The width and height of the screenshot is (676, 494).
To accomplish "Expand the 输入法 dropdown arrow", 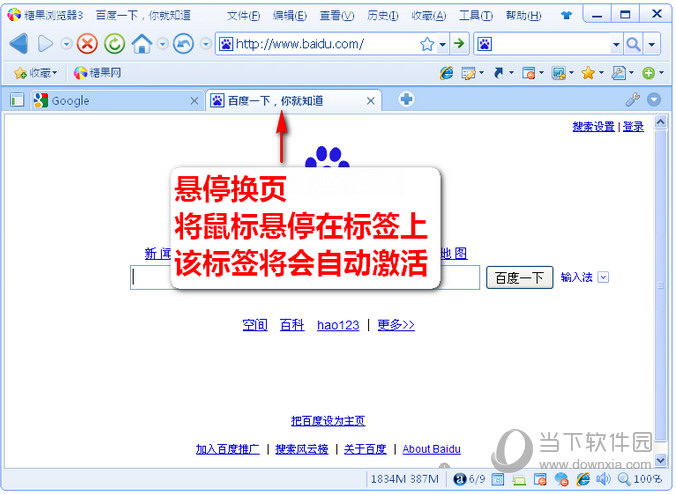I will tap(603, 277).
